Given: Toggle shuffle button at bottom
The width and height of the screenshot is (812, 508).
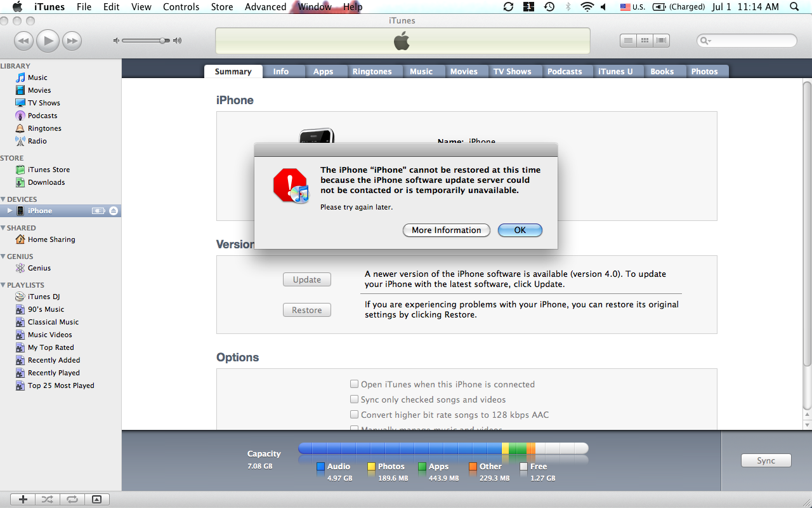Looking at the screenshot, I should pos(47,500).
